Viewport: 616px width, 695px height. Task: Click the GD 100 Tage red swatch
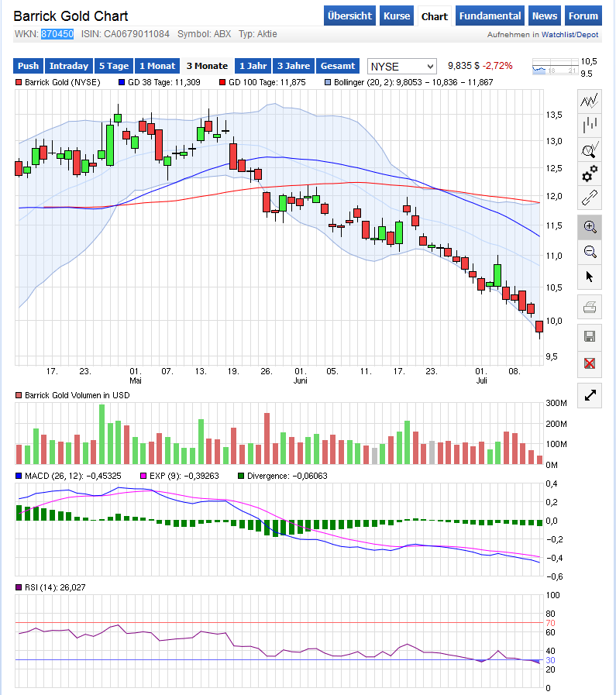coord(222,82)
